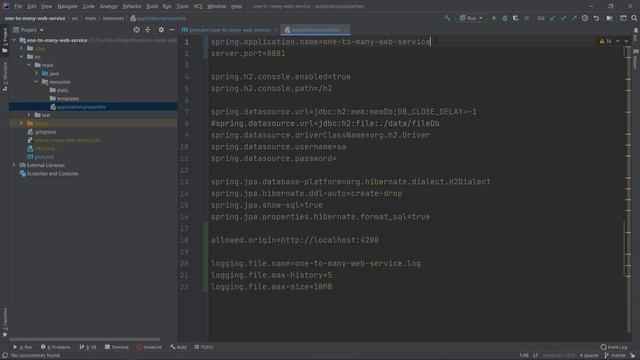Screen dimensions: 640x360
Task: Open the Navigate menu
Action: (67, 7)
